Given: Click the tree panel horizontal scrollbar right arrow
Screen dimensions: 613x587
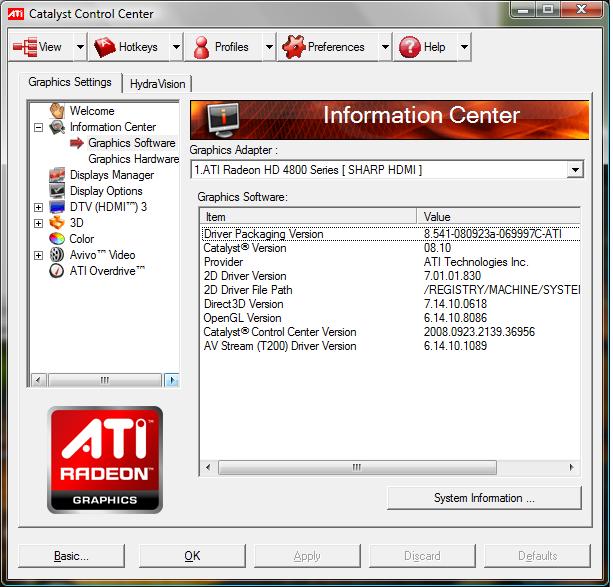Looking at the screenshot, I should tap(171, 380).
